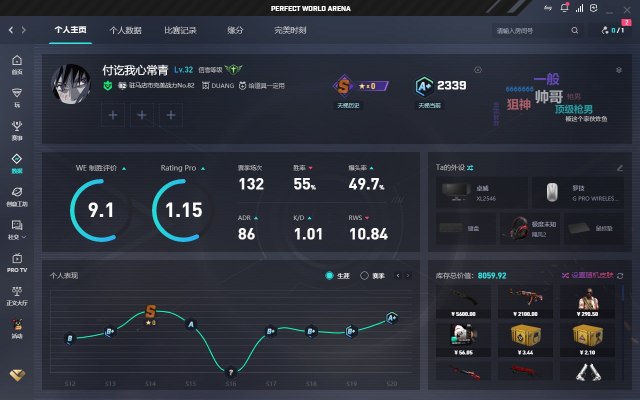The width and height of the screenshot is (640, 400).
Task: Open PRO TV in the sidebar
Action: 17,262
